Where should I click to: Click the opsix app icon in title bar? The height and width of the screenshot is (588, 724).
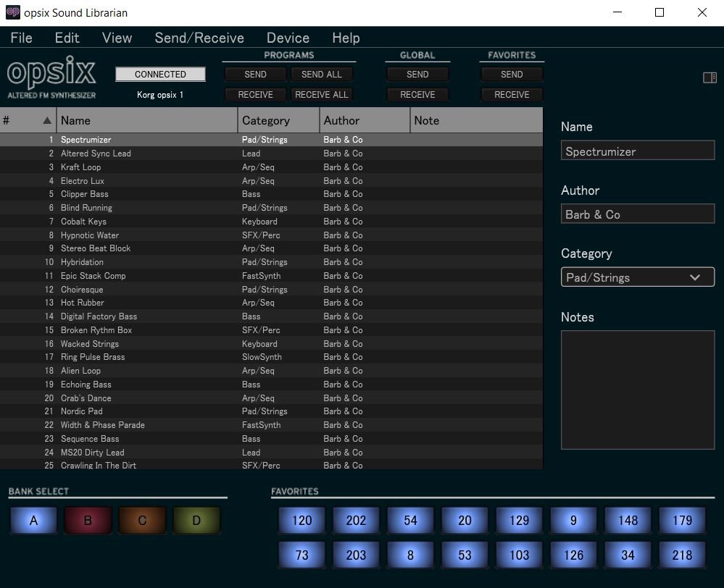click(12, 12)
